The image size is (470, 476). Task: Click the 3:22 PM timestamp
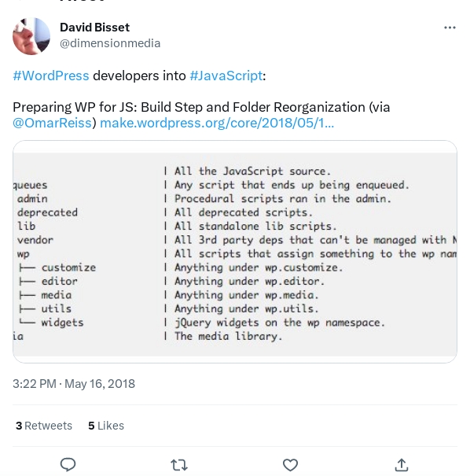point(35,384)
